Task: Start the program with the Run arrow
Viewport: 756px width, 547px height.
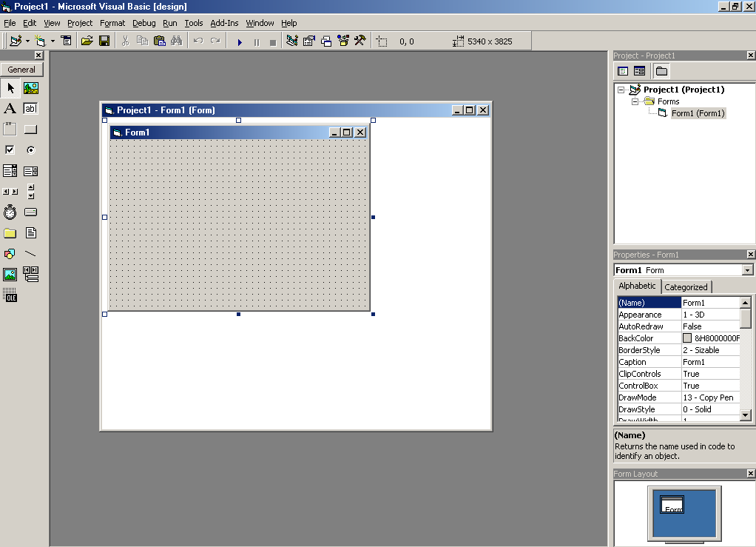Action: [x=240, y=42]
